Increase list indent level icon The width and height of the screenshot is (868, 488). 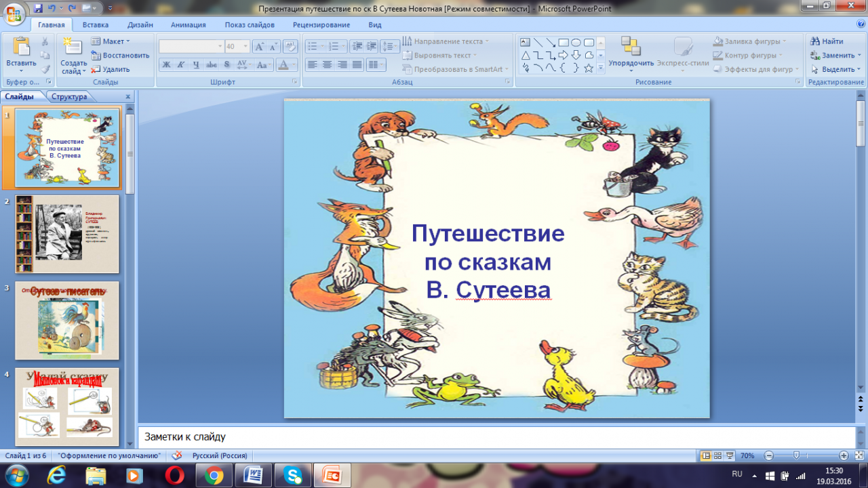click(370, 47)
